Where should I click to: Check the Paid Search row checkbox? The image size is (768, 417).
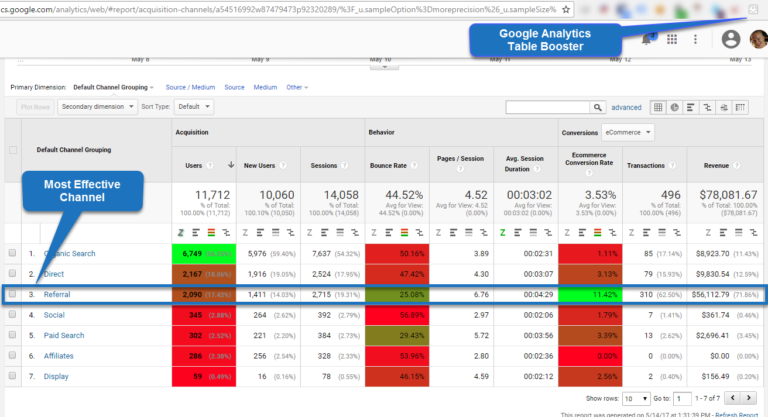tap(12, 335)
